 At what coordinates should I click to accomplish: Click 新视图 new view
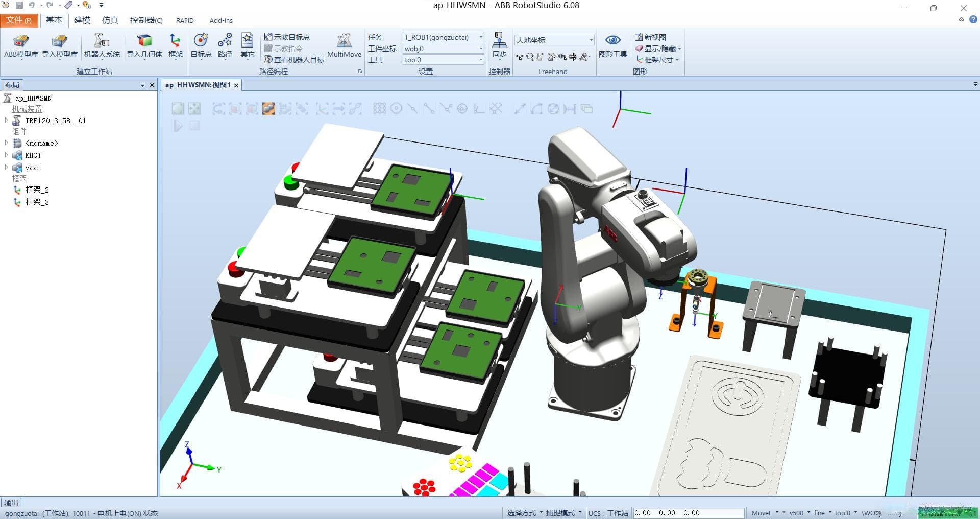[650, 37]
